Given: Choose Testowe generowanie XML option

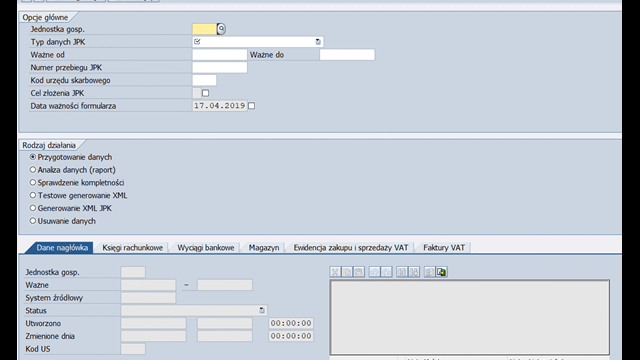Looking at the screenshot, I should (x=33, y=195).
